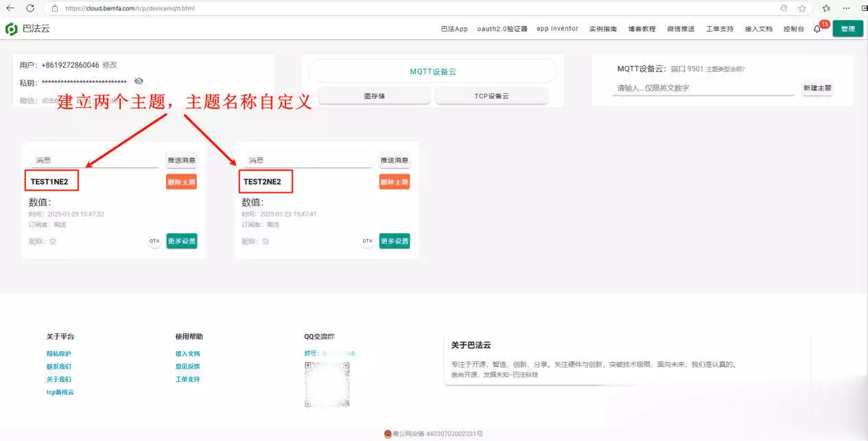Image resolution: width=868 pixels, height=441 pixels.
Task: Open the oauth2.0验证器 menu item
Action: 502,29
